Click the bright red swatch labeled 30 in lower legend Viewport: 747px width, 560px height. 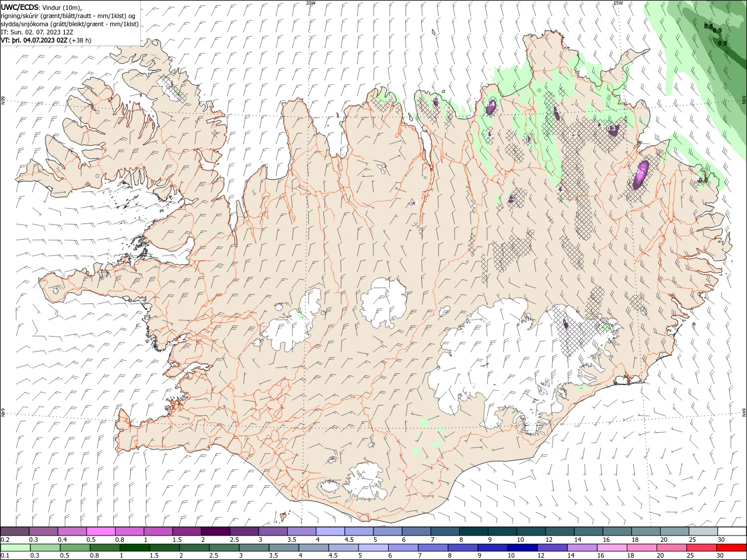tap(730, 548)
